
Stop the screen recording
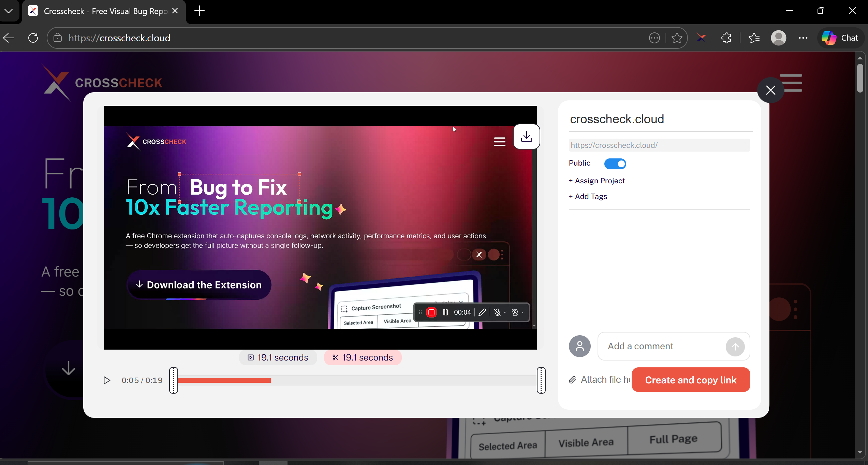[431, 312]
